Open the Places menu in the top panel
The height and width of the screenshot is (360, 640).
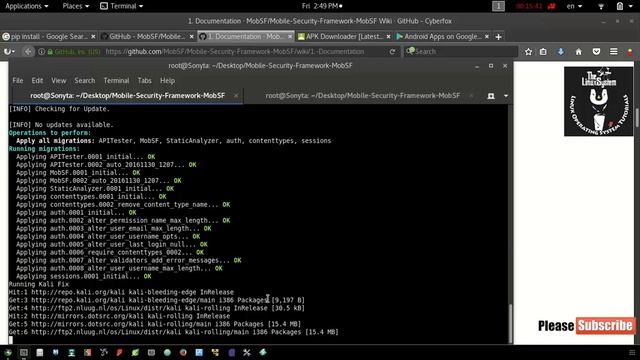tap(76, 6)
